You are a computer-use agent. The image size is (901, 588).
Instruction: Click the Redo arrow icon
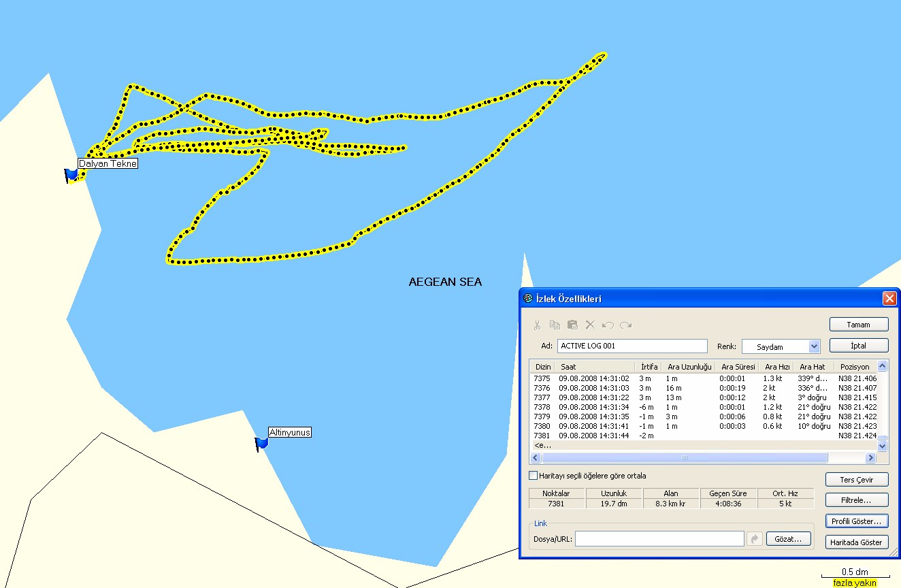[625, 325]
